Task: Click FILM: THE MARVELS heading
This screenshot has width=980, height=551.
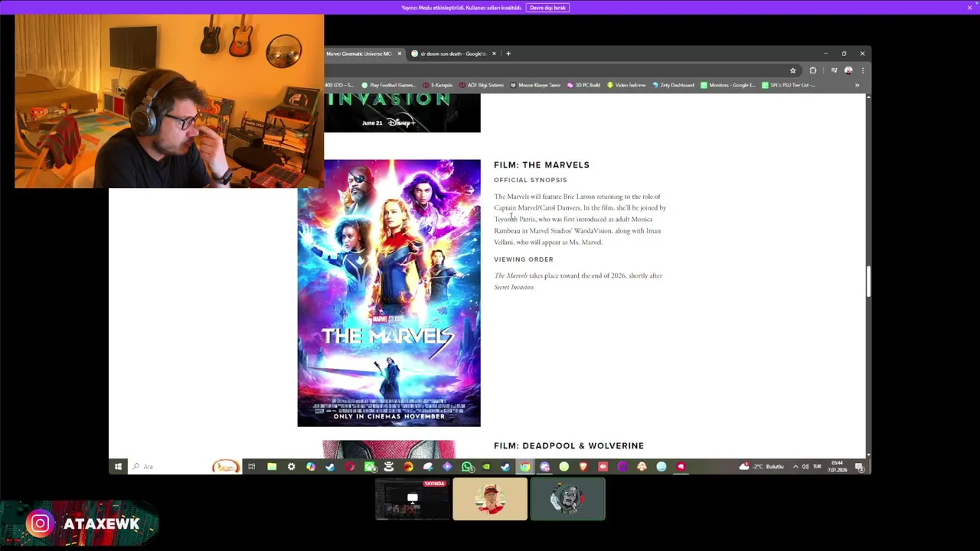Action: (541, 165)
